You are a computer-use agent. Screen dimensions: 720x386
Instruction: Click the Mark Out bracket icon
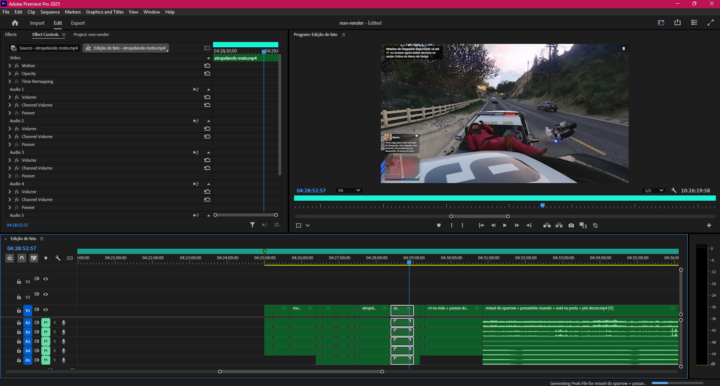(x=462, y=225)
